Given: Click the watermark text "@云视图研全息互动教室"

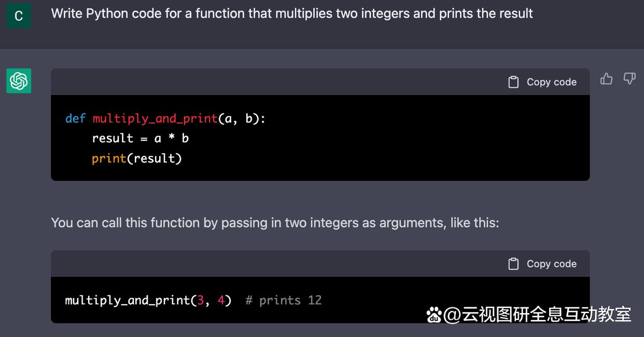Looking at the screenshot, I should (x=538, y=315).
